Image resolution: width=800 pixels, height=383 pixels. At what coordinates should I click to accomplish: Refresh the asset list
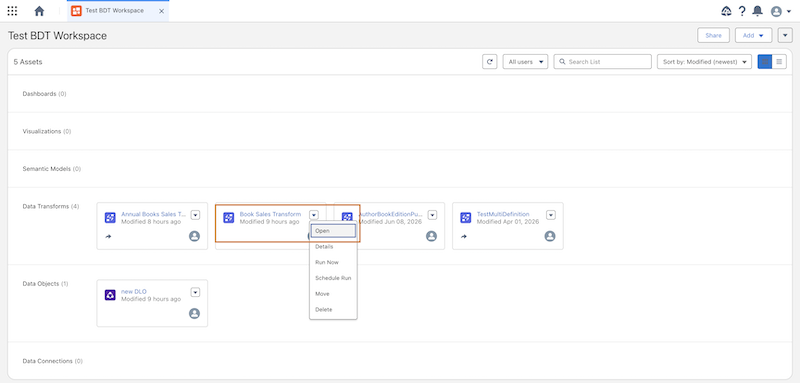point(490,62)
